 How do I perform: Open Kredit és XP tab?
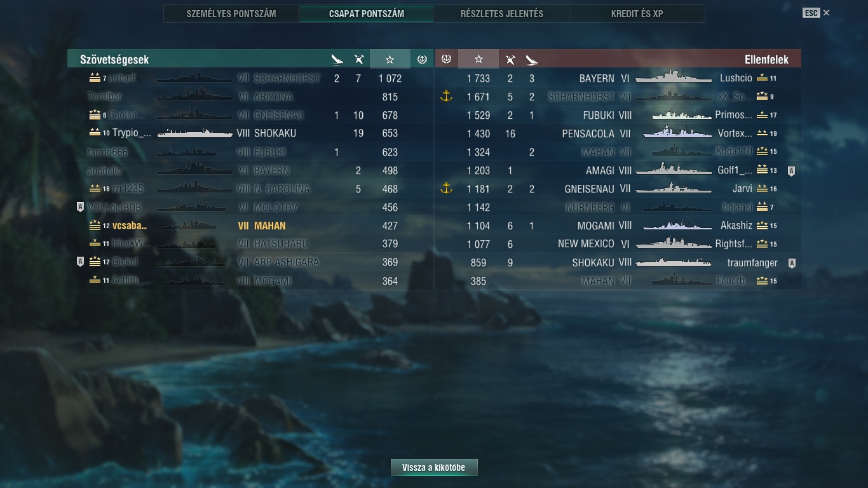click(637, 13)
